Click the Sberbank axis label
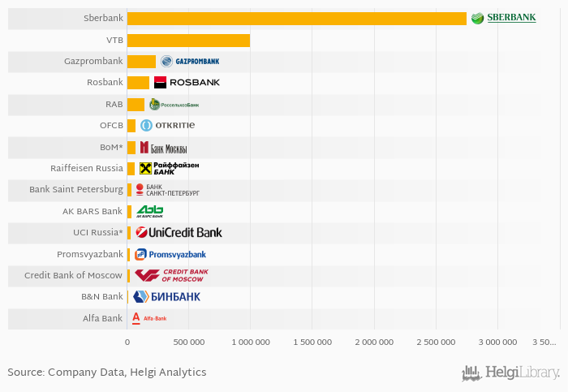Image resolution: width=568 pixels, height=392 pixels. [x=103, y=18]
